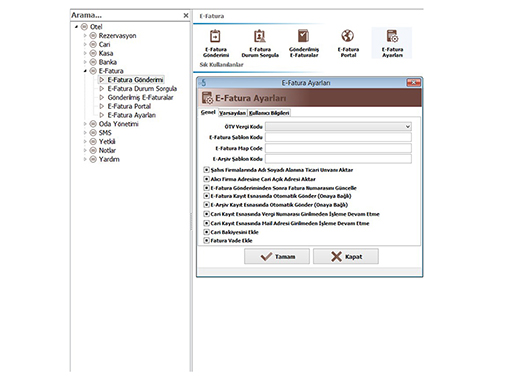510x380 pixels.
Task: Toggle Alıcı Firma Adresine Cari Açık Adresi Aktar
Action: pyautogui.click(x=206, y=179)
